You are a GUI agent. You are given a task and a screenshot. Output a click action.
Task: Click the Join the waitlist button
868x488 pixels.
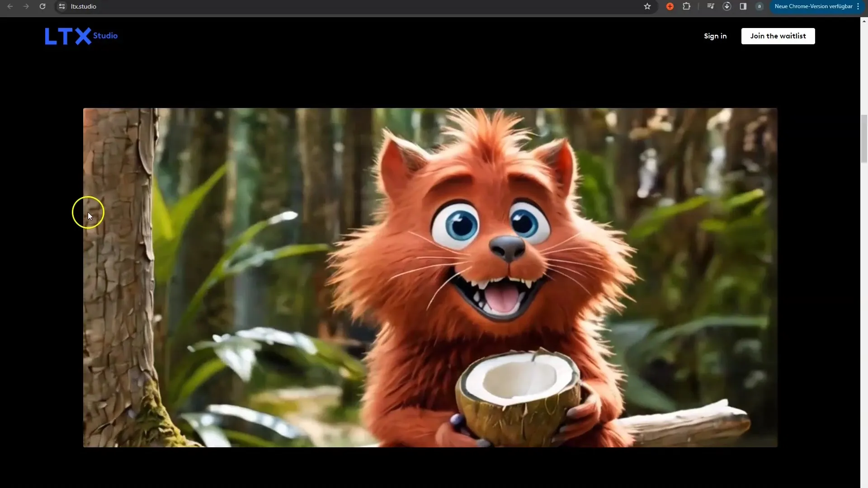click(778, 36)
